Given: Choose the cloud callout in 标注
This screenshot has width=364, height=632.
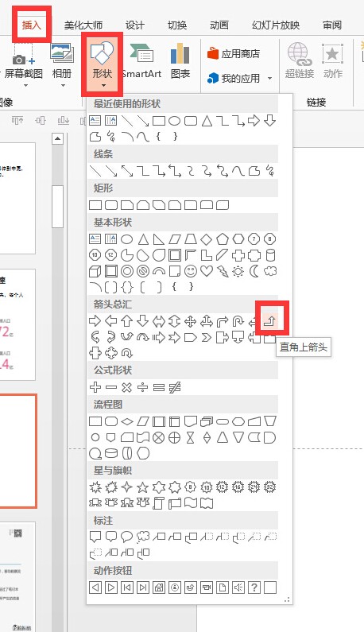Looking at the screenshot, I should point(143,537).
